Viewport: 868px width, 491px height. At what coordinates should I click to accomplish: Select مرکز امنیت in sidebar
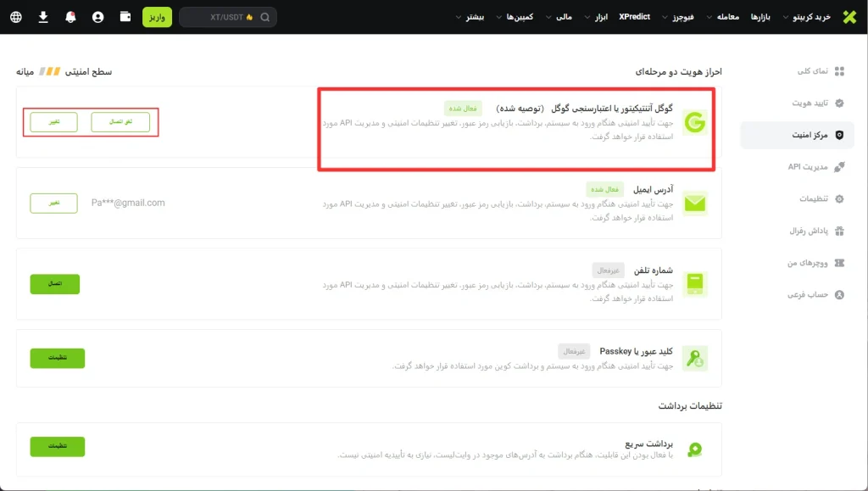[x=798, y=135]
